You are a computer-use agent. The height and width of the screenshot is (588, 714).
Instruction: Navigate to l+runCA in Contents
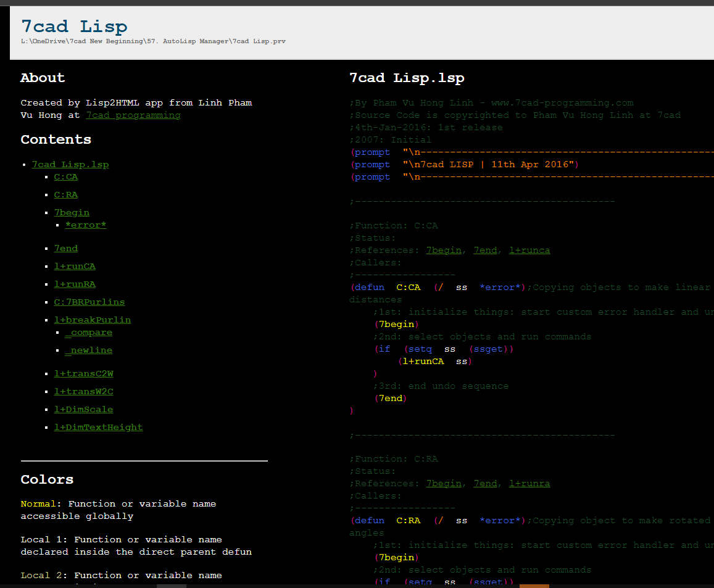(75, 267)
